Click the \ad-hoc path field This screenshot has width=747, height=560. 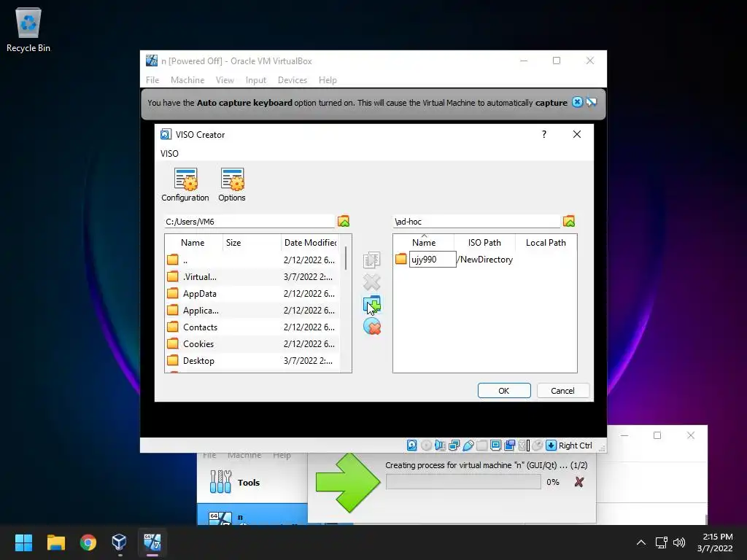(476, 222)
